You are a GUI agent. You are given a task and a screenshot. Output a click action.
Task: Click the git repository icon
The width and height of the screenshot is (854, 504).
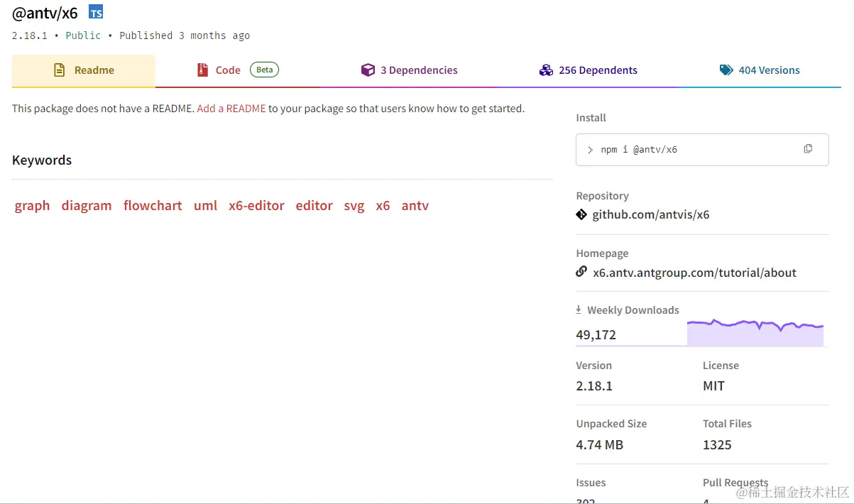point(581,214)
